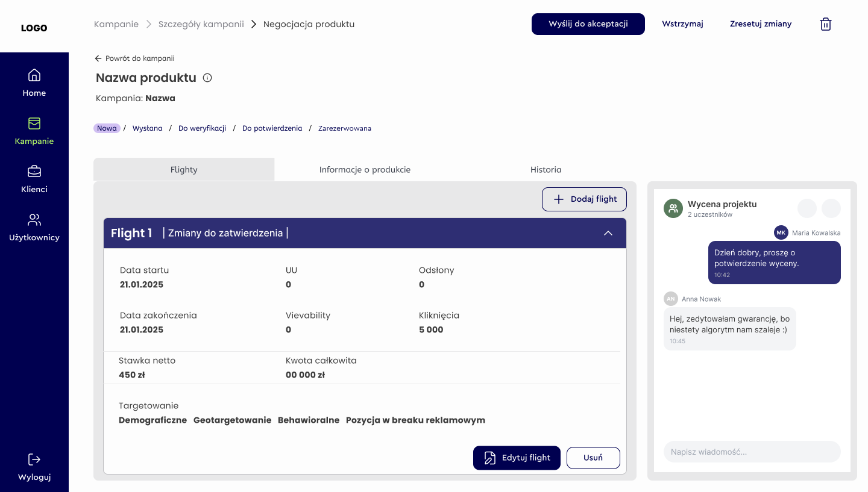868x492 pixels.
Task: Click Demograficzne targeting label
Action: [153, 420]
